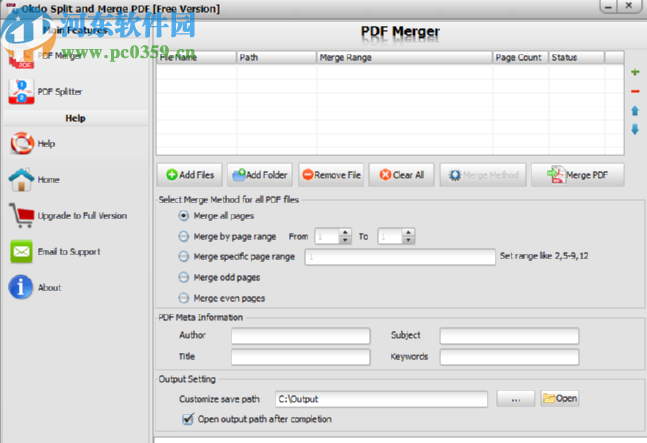Decrease the From page value
The width and height of the screenshot is (647, 443).
(x=345, y=240)
